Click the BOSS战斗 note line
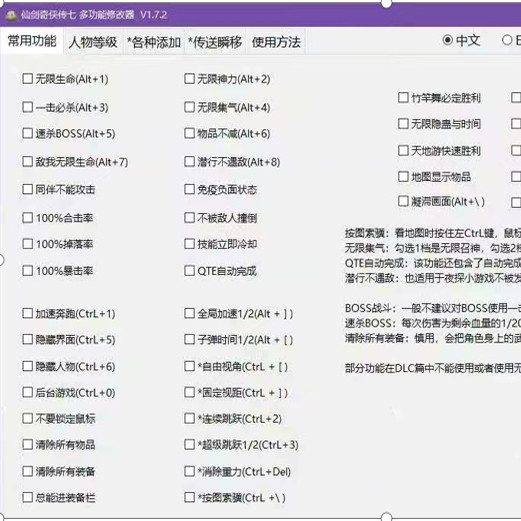 (x=433, y=308)
